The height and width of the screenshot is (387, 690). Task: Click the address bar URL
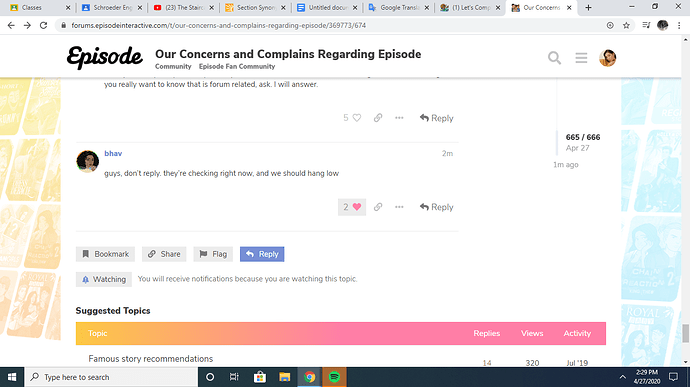coord(219,26)
